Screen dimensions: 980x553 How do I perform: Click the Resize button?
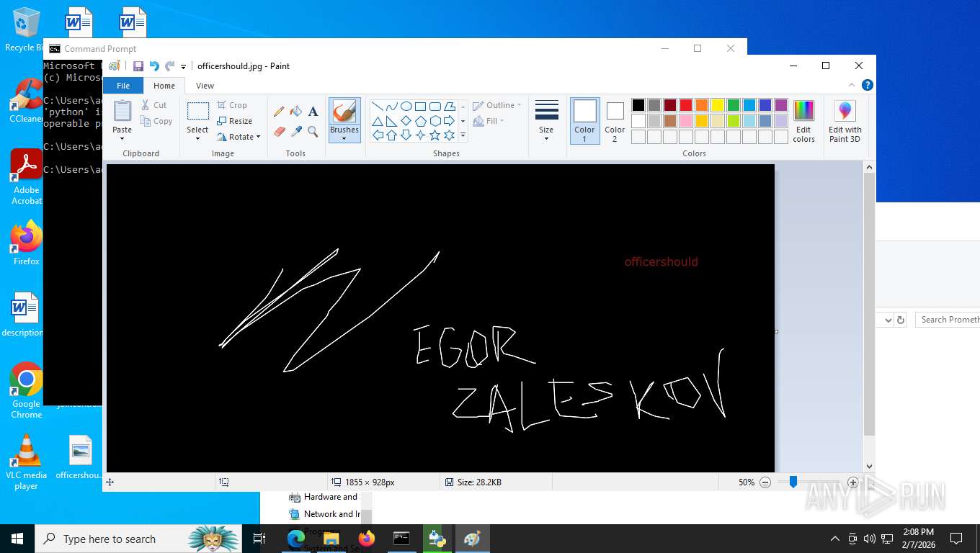pos(235,121)
